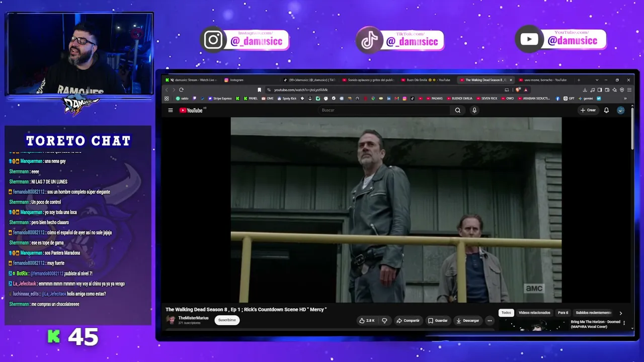Open a new browser tab
This screenshot has height=362, width=644.
click(x=579, y=80)
